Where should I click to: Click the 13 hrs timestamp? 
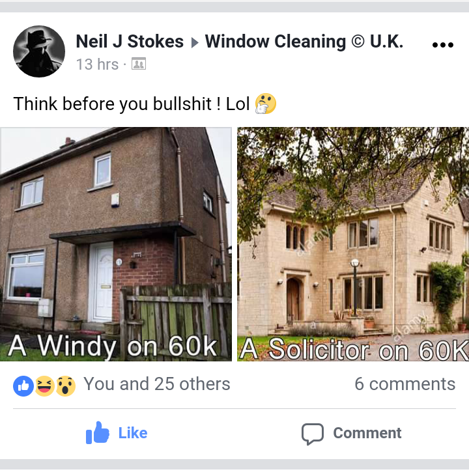coord(97,64)
